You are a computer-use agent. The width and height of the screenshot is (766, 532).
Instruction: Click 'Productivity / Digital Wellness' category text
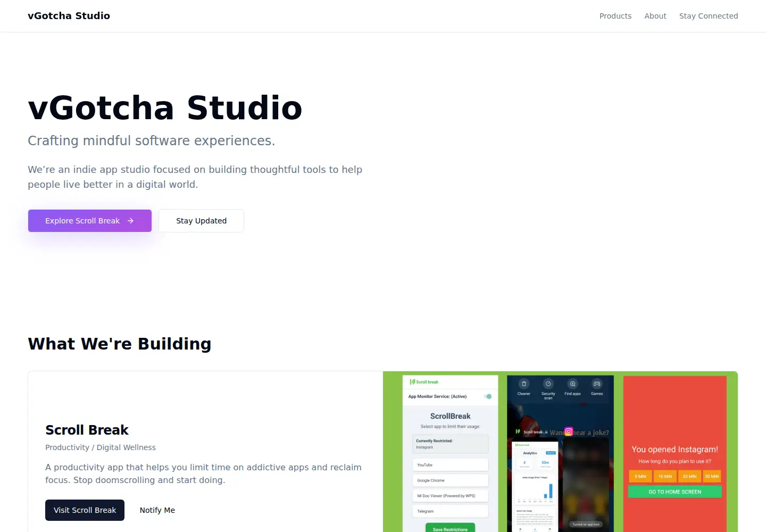(101, 447)
